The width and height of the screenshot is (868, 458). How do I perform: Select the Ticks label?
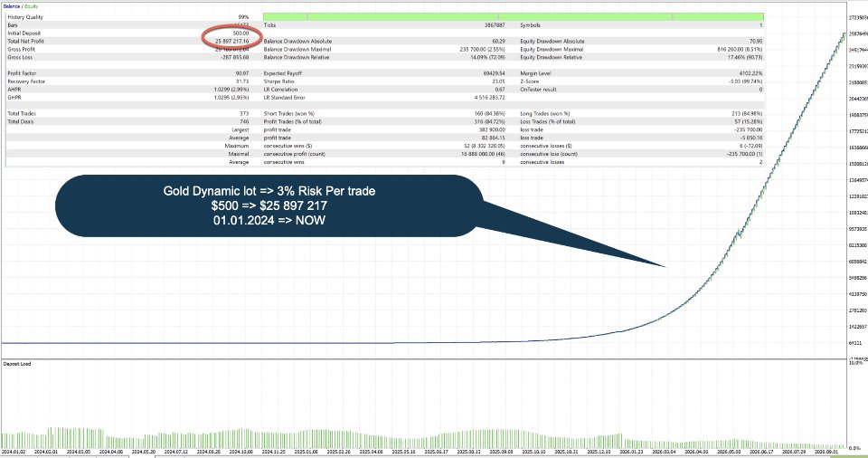coord(269,25)
